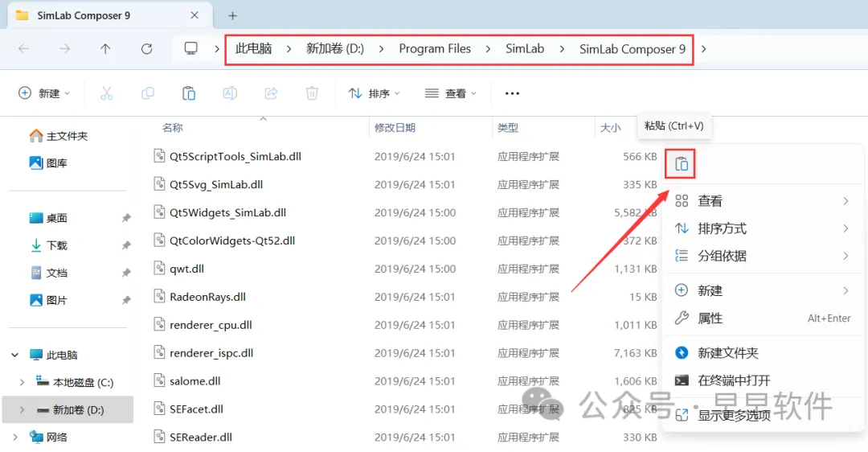Collapse the 此电脑 tree node

[x=15, y=355]
